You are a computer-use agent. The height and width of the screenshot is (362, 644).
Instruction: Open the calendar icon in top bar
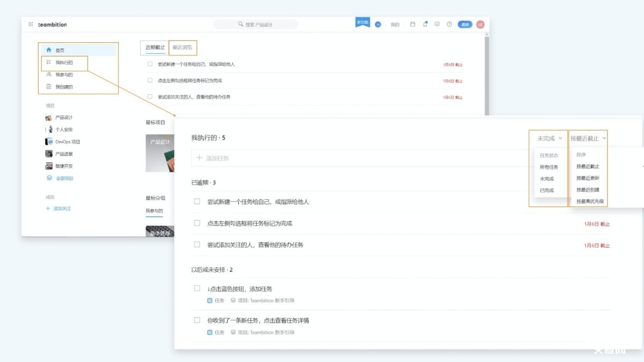(413, 25)
